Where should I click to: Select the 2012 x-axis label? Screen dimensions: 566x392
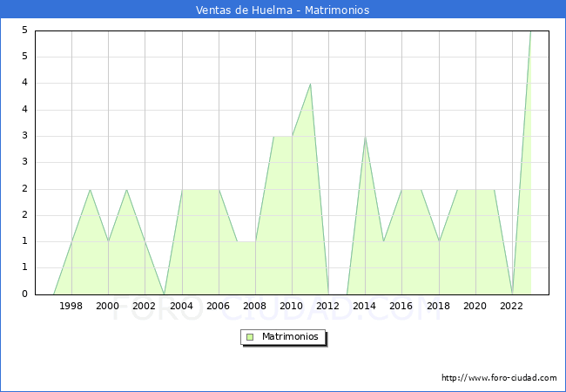328,306
